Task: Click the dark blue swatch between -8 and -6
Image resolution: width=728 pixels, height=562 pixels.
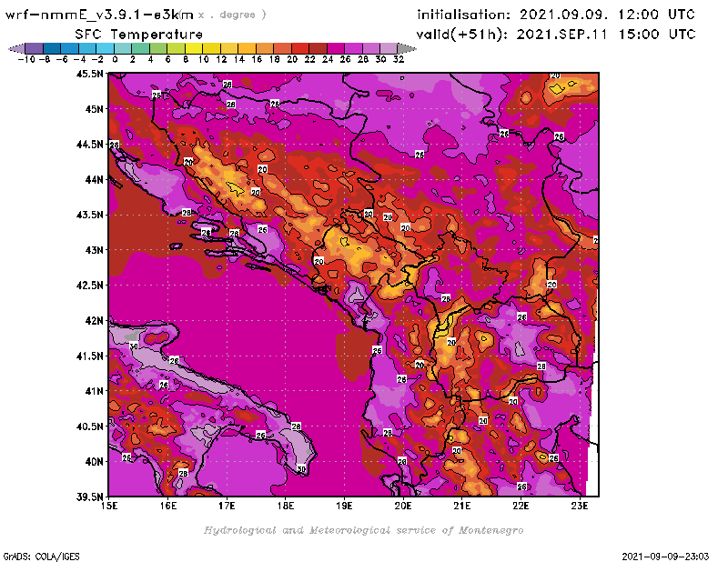Action: coord(52,48)
